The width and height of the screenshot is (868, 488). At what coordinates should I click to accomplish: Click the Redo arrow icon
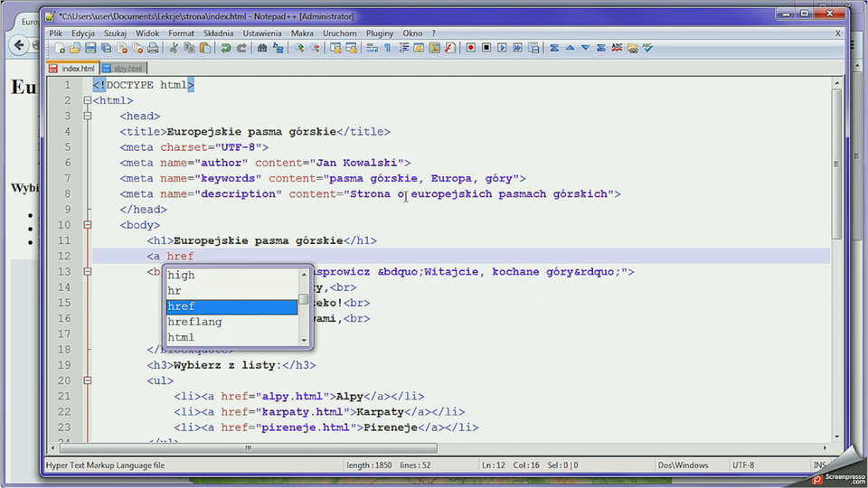coord(241,48)
